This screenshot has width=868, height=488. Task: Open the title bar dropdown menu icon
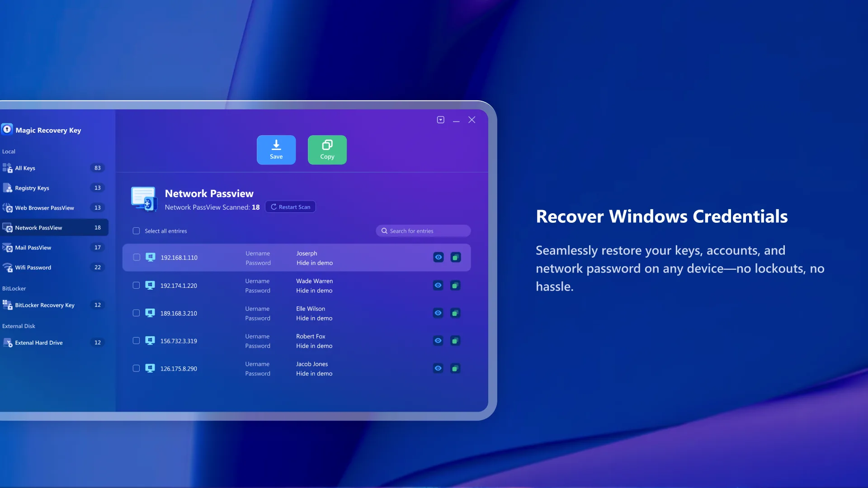click(x=441, y=120)
